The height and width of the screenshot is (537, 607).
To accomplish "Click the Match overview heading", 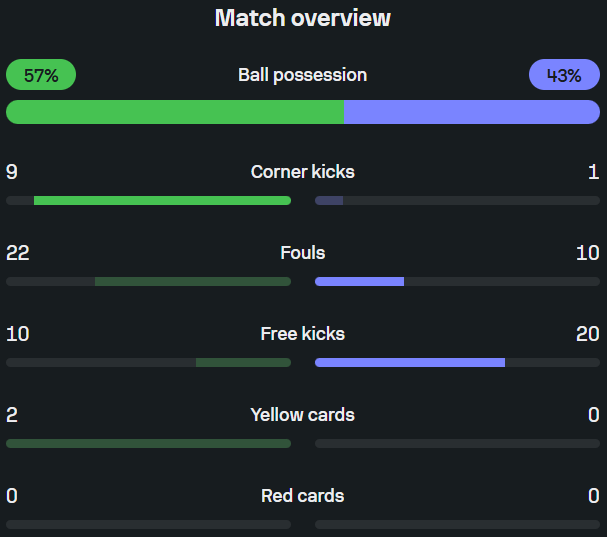I will [303, 18].
